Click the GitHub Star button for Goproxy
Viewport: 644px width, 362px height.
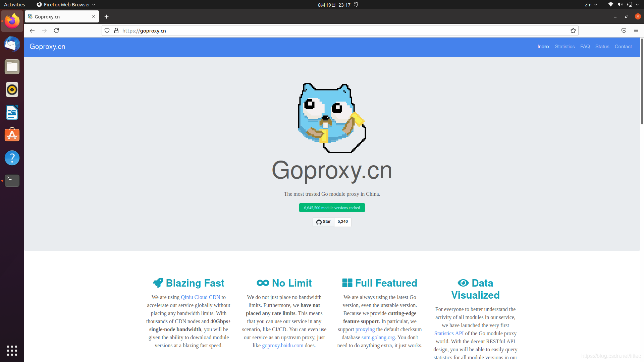[x=324, y=222]
